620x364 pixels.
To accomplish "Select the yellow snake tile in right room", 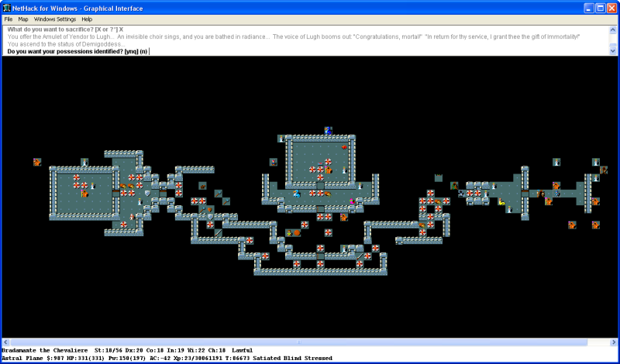I will pos(502,202).
